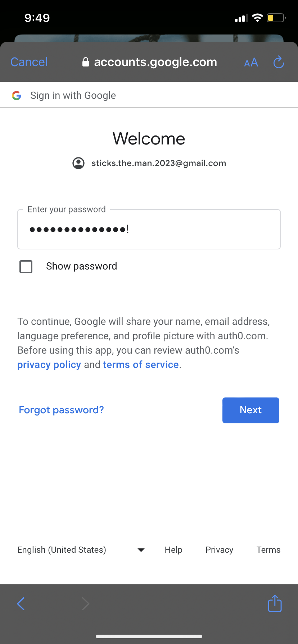Open the share sheet icon

tap(275, 603)
